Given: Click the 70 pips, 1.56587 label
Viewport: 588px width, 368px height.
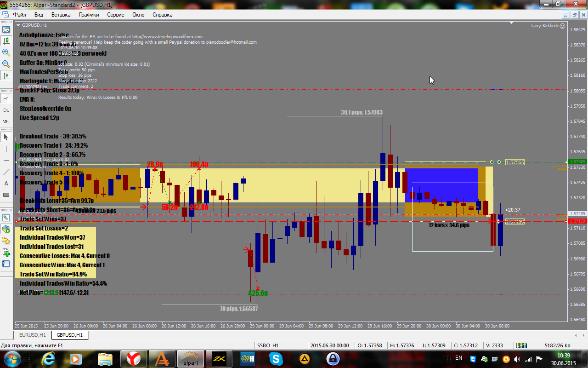Looking at the screenshot, I should (239, 309).
